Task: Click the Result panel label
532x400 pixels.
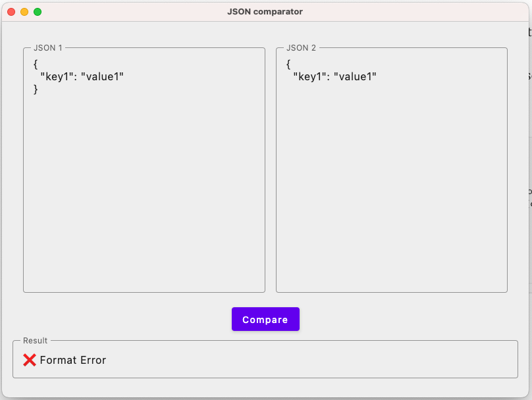Action: coord(36,341)
